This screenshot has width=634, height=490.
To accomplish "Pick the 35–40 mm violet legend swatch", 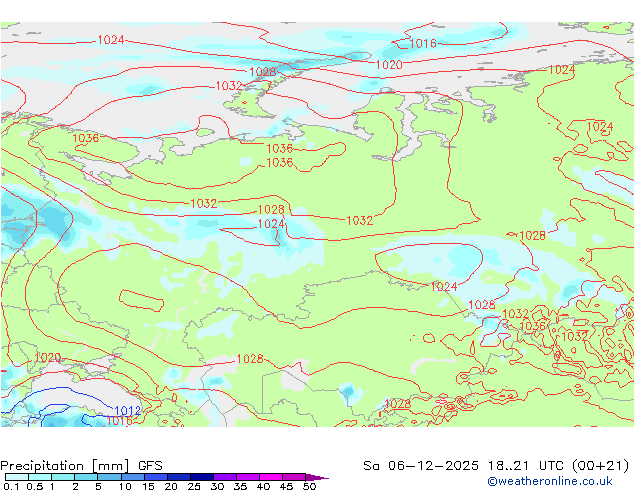I will pyautogui.click(x=248, y=477).
